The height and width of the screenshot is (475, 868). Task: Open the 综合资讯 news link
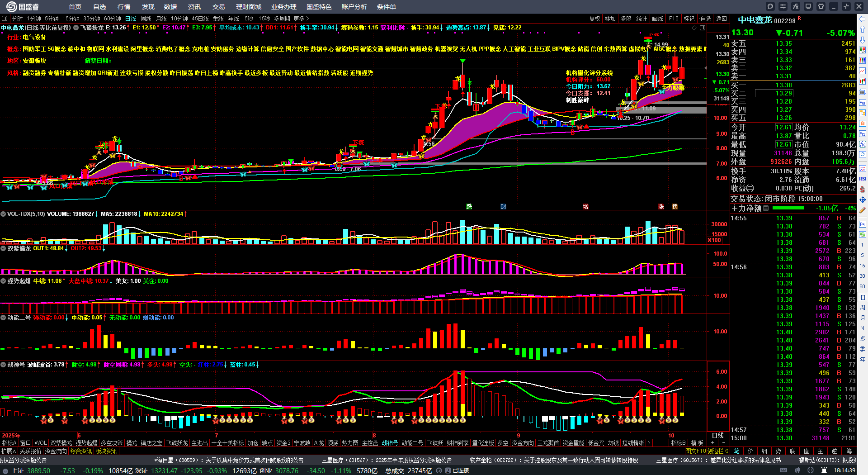pos(81,451)
